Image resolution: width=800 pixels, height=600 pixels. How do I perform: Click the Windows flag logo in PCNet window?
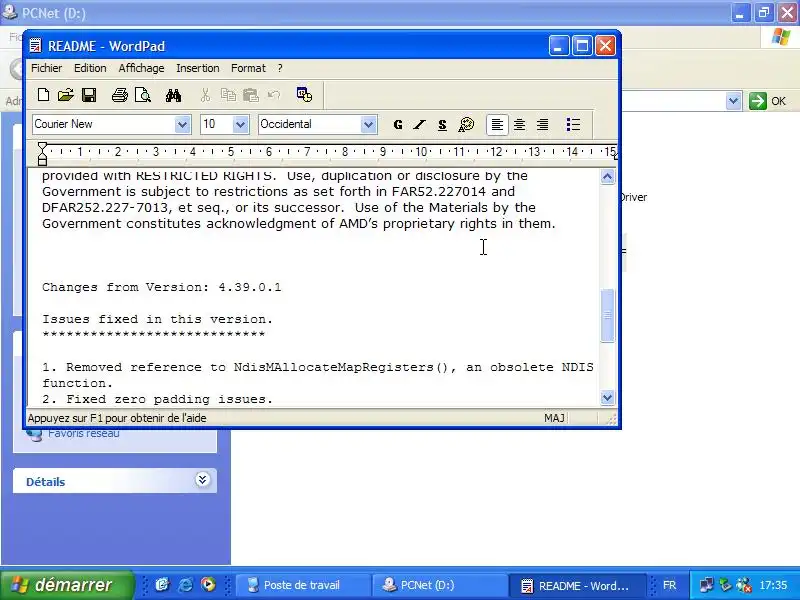point(781,37)
